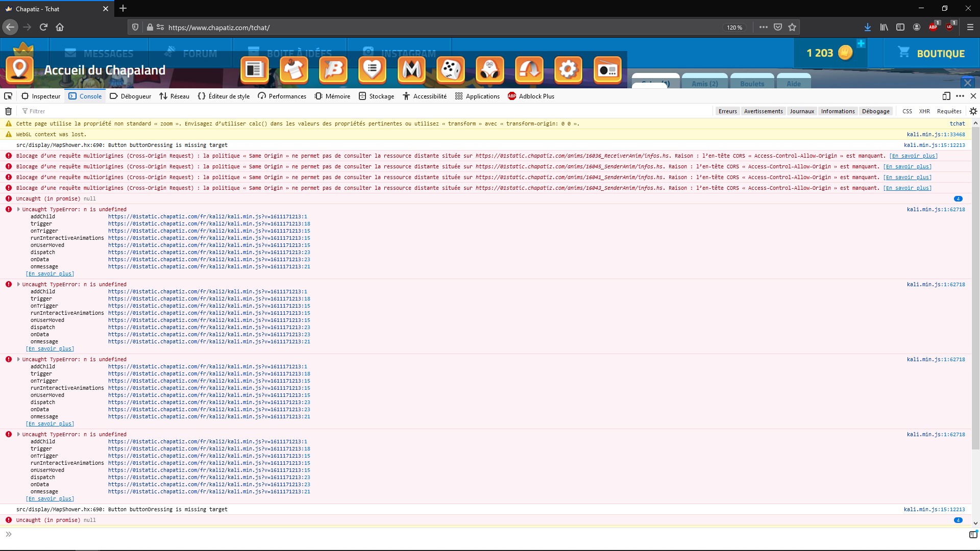Open console settings gear icon
Screen dimensions: 980x551
tap(973, 111)
